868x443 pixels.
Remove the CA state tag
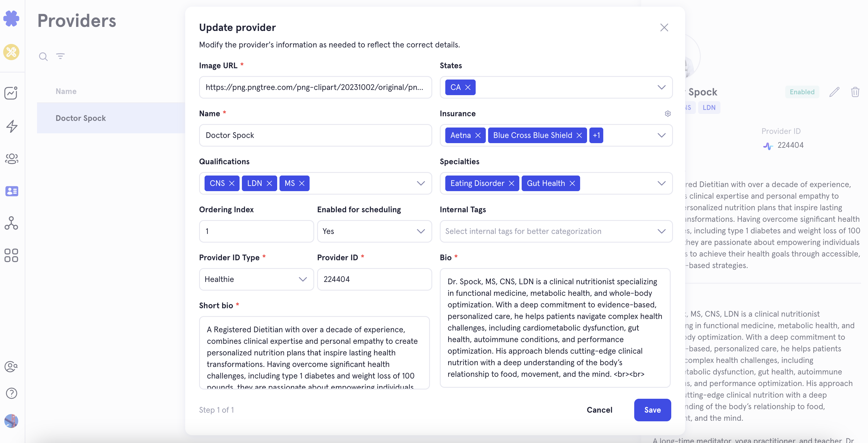point(468,88)
